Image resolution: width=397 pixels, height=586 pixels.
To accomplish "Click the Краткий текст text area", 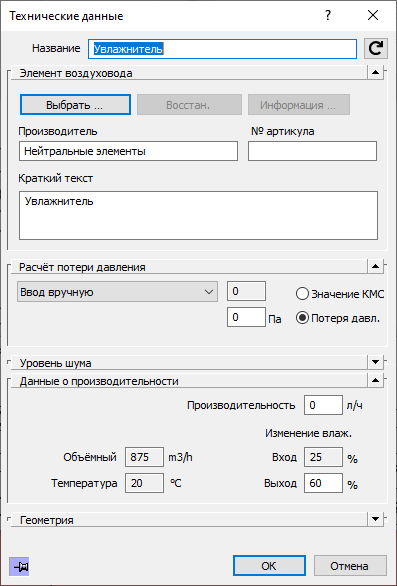I will (x=198, y=216).
